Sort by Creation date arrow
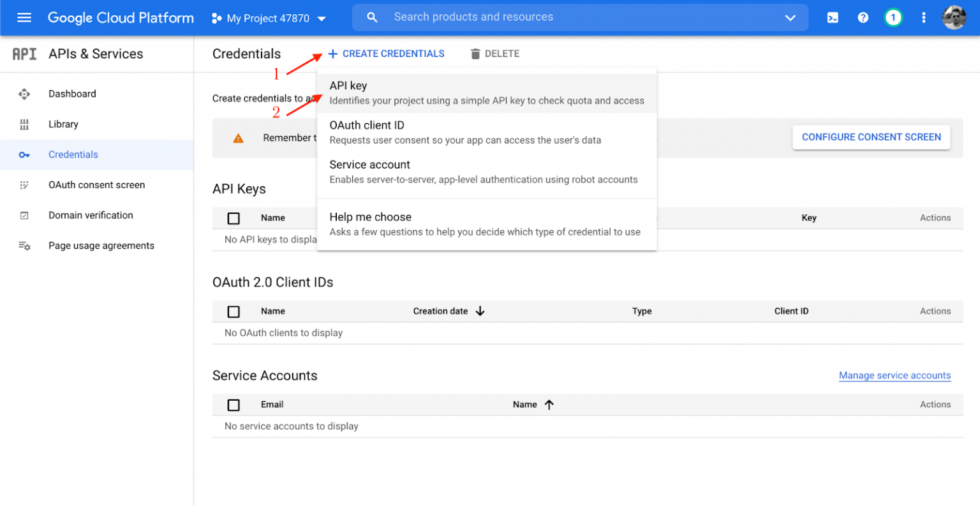Viewport: 980px width, 506px height. (x=480, y=311)
